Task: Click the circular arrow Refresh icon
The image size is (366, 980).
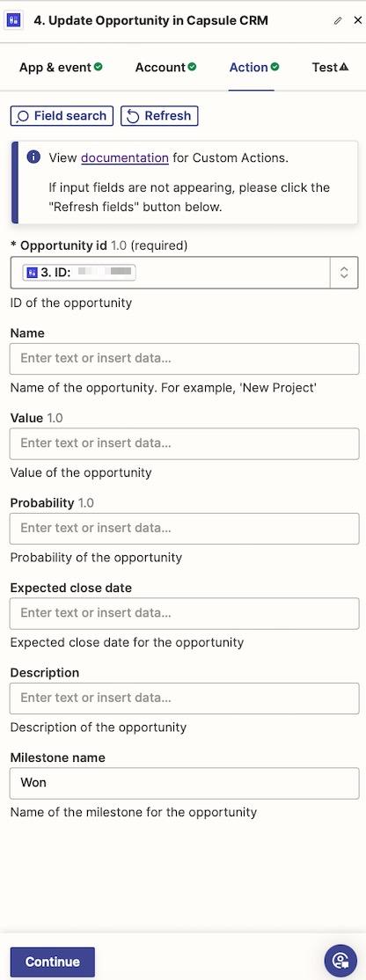Action: click(133, 116)
